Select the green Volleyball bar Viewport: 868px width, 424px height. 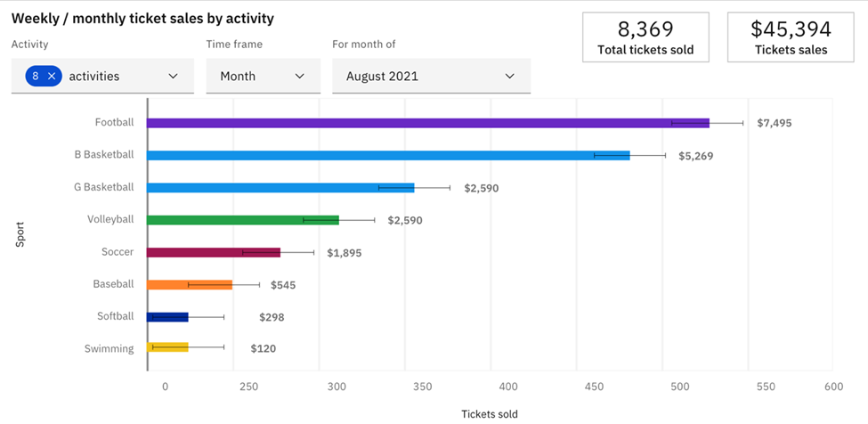242,220
